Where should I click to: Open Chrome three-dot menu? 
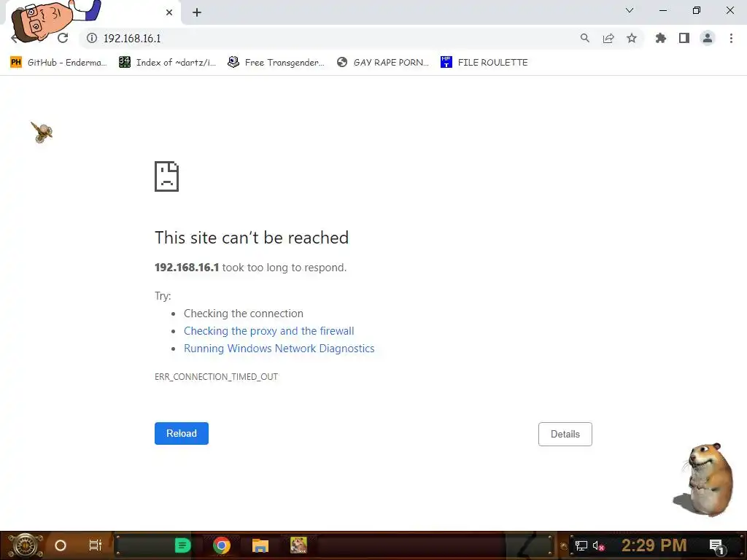click(x=731, y=38)
